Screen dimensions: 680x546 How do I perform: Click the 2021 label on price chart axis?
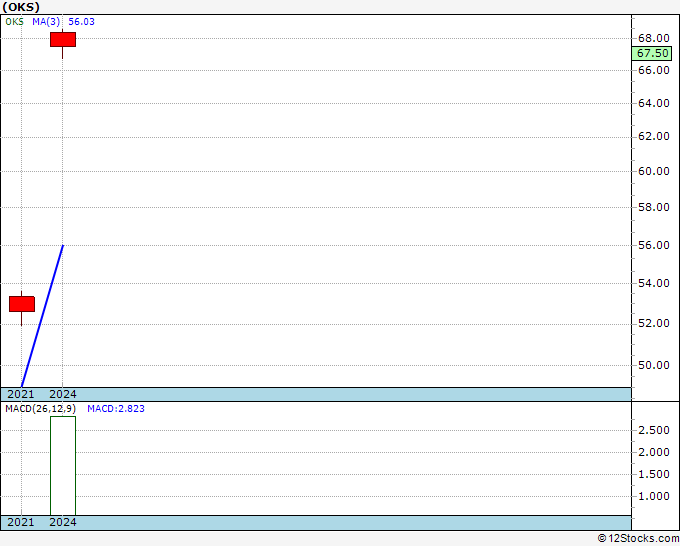coord(21,394)
